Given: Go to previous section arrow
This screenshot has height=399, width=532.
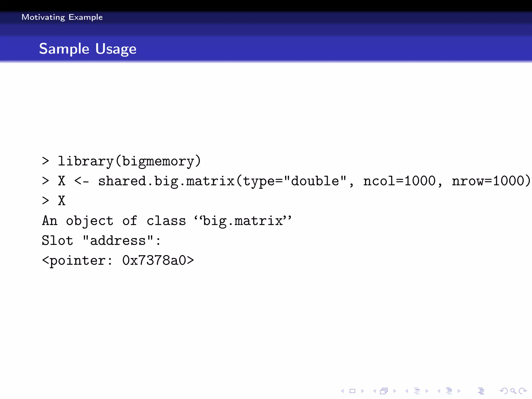Looking at the screenshot, I should 439,391.
